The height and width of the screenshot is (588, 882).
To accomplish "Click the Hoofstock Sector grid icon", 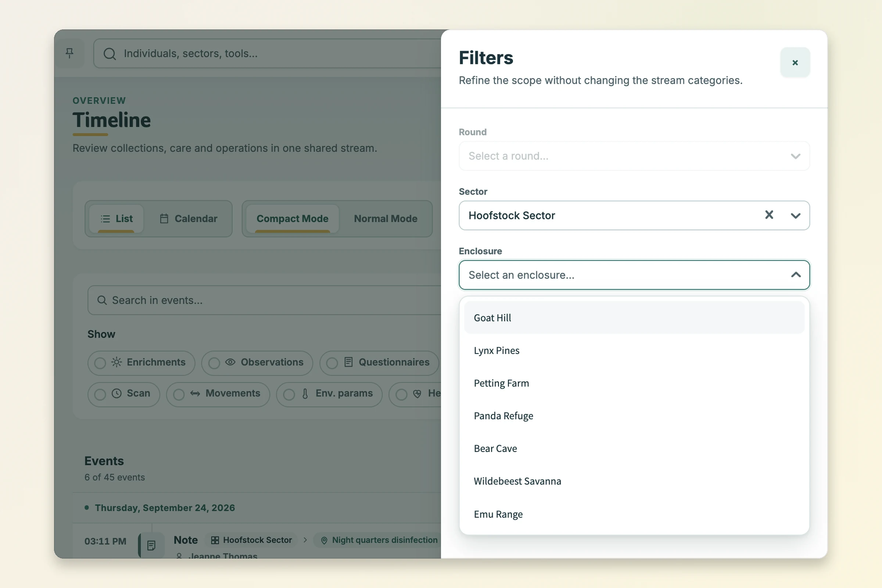I will coord(215,540).
